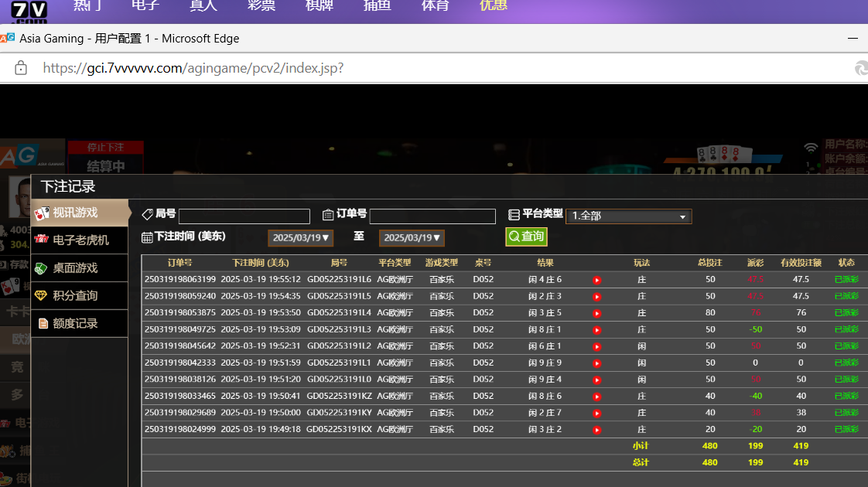This screenshot has height=487, width=868.
Task: Open the start date picker 2025/03/19
Action: [x=301, y=238]
